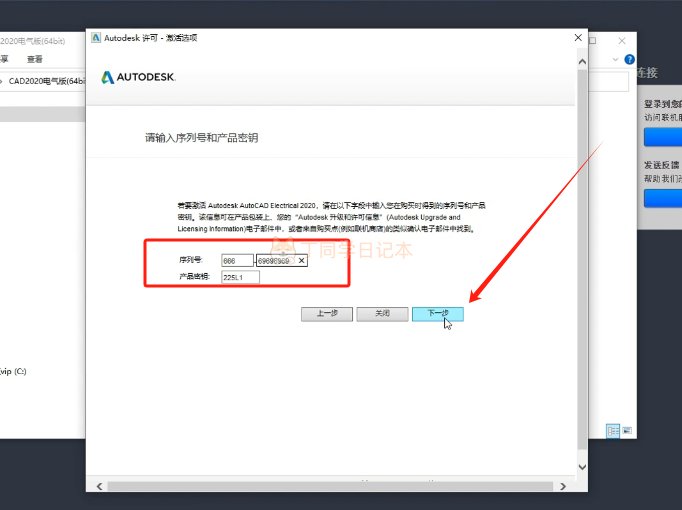
Task: Click the dialog's vertical scrollbar thumb
Action: point(582,259)
